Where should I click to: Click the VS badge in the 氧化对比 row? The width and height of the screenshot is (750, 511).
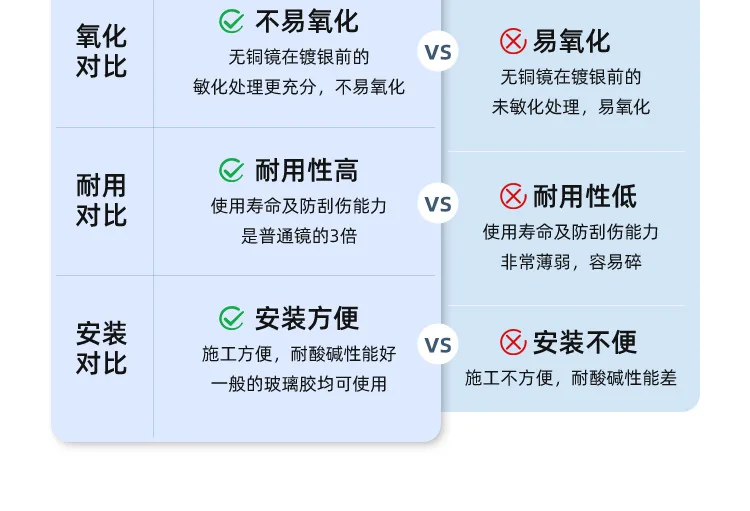tap(438, 51)
